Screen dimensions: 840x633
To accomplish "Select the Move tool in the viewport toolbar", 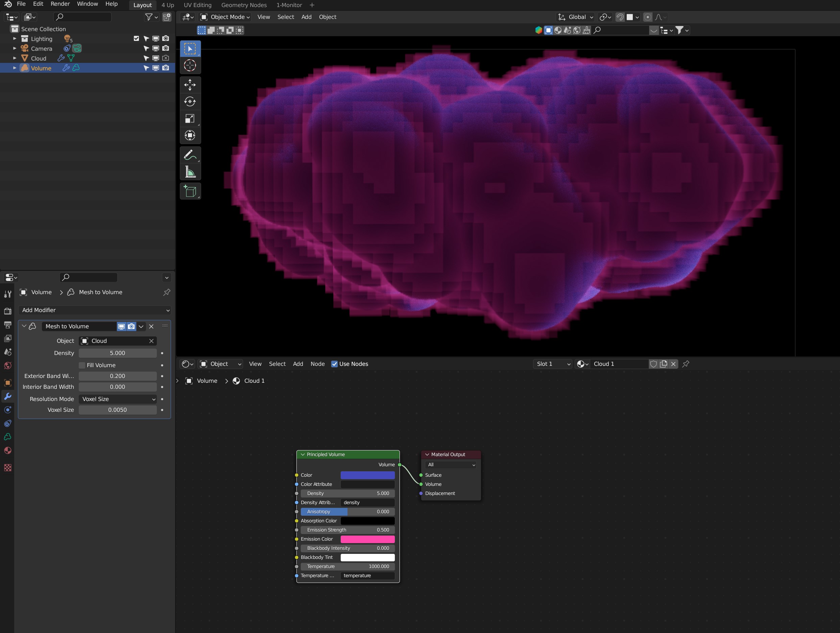I will tap(190, 85).
